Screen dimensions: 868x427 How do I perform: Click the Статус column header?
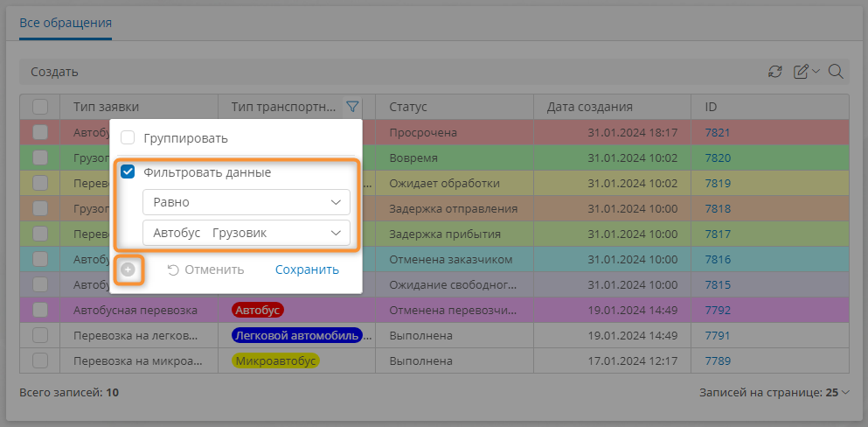click(x=455, y=107)
